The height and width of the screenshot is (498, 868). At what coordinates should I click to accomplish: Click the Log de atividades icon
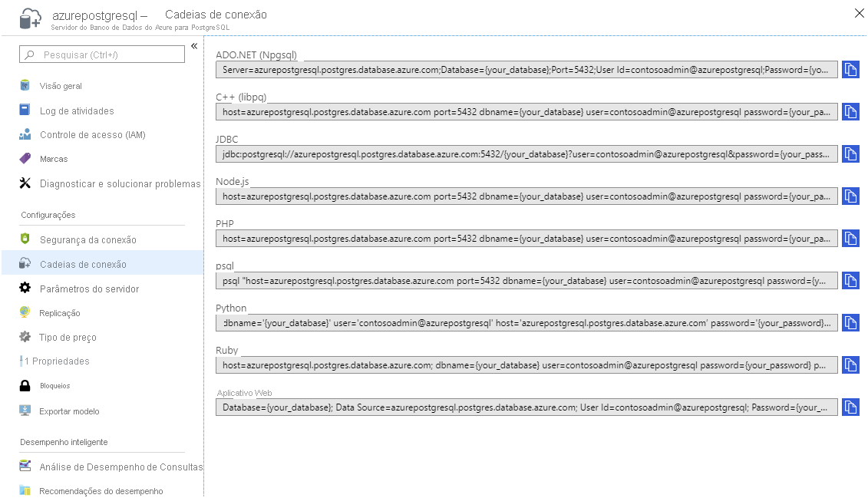(x=25, y=110)
